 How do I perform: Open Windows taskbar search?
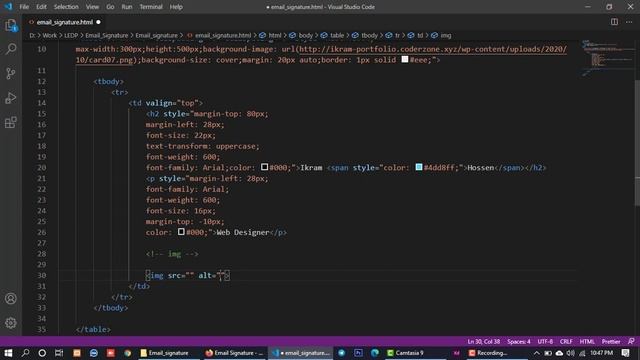pyautogui.click(x=25, y=353)
